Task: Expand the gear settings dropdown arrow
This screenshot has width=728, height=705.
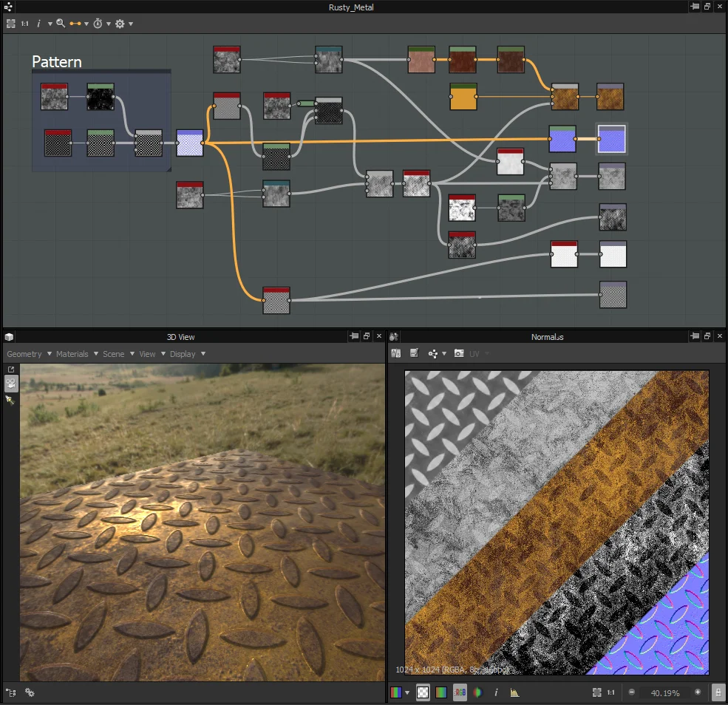Action: [x=131, y=24]
